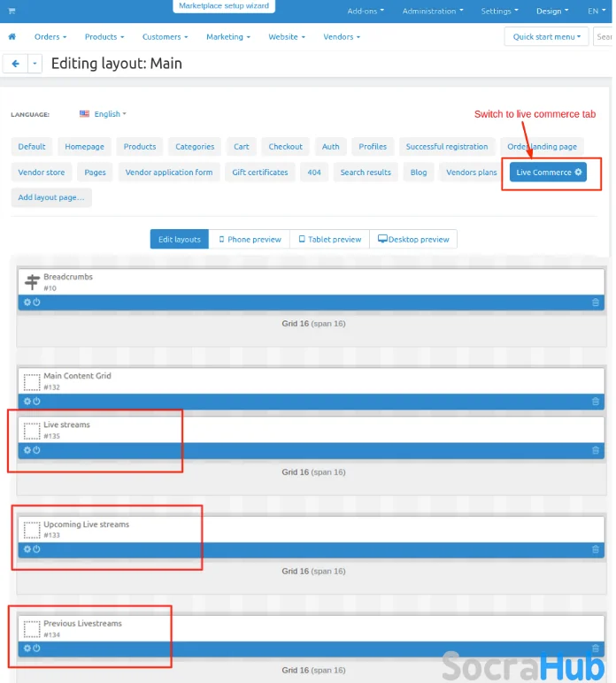
Task: Open the Add-ons dropdown menu
Action: pyautogui.click(x=366, y=11)
